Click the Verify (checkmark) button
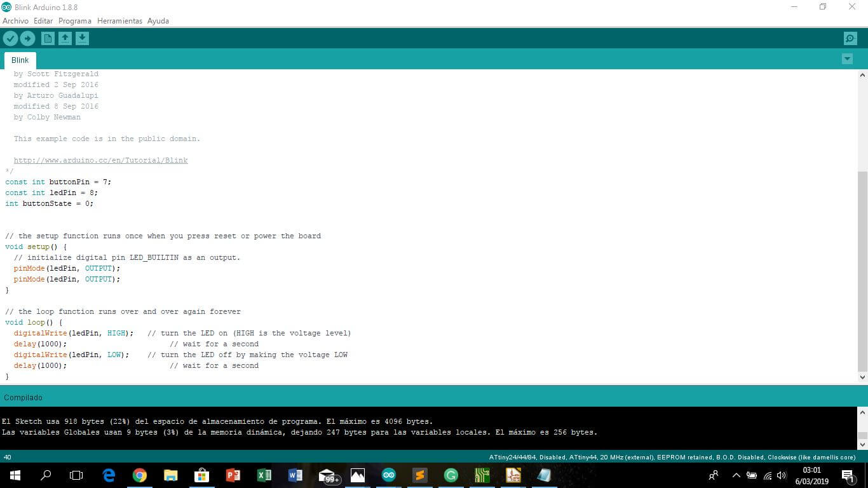 click(x=10, y=39)
